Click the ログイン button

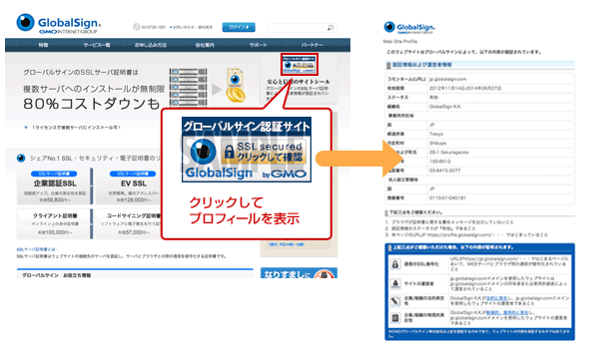(x=239, y=27)
